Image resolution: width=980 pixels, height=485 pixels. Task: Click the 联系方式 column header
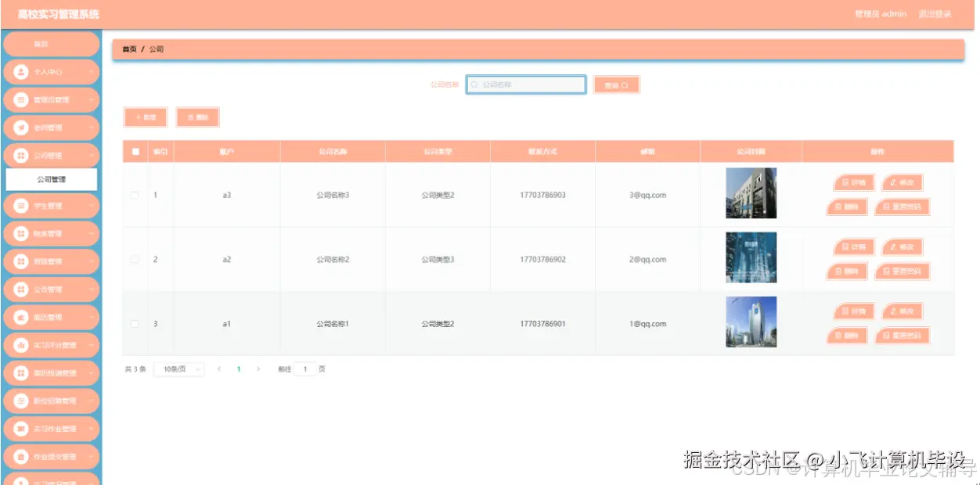click(542, 152)
